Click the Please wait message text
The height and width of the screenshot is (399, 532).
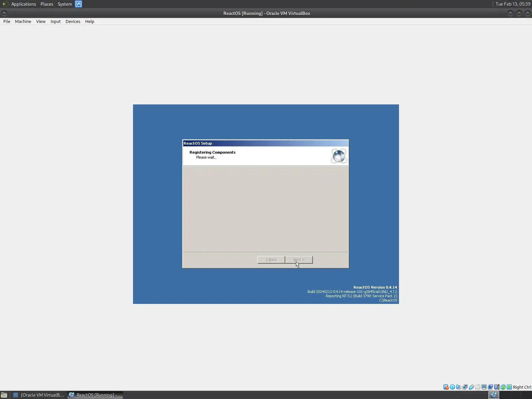[x=206, y=157]
